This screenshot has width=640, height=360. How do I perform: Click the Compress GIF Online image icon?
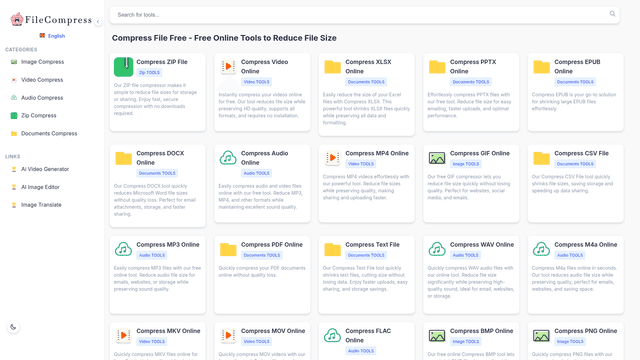pyautogui.click(x=437, y=158)
